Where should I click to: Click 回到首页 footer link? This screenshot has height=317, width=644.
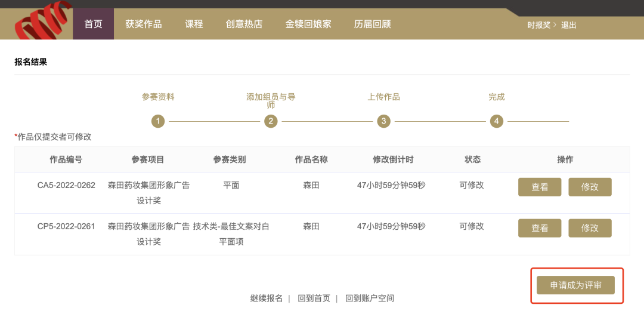tap(314, 298)
